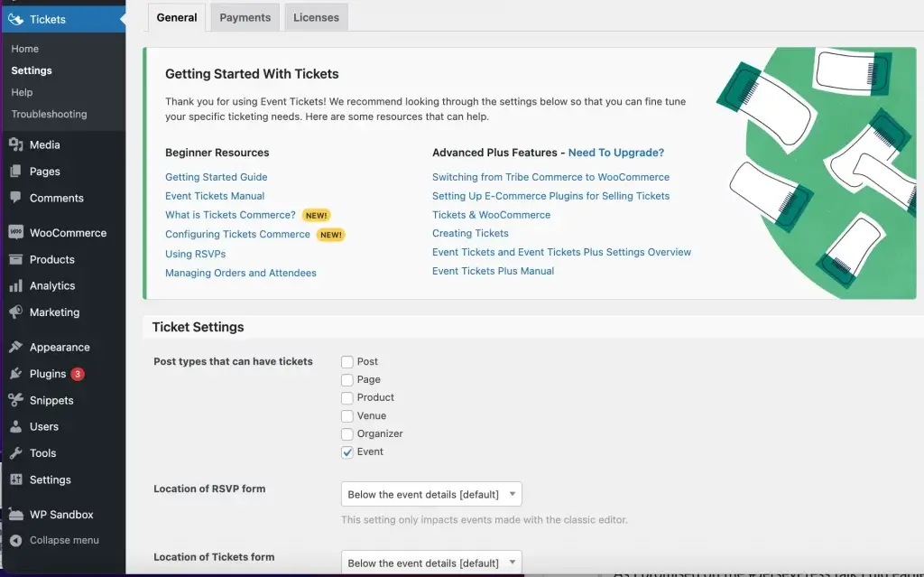
Task: Open Snippets via the scissors icon
Action: [x=15, y=400]
